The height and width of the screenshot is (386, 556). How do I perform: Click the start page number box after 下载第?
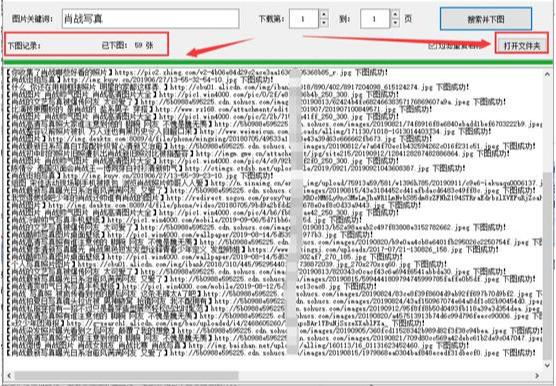coord(304,19)
